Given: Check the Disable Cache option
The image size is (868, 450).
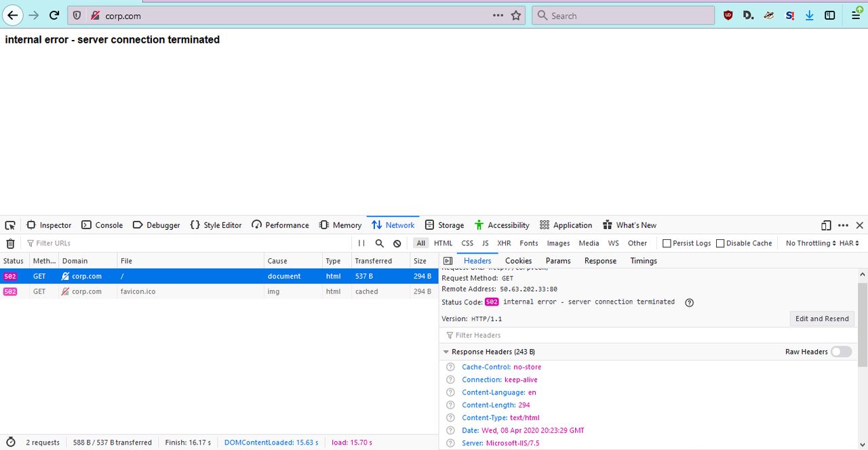Looking at the screenshot, I should coord(720,243).
